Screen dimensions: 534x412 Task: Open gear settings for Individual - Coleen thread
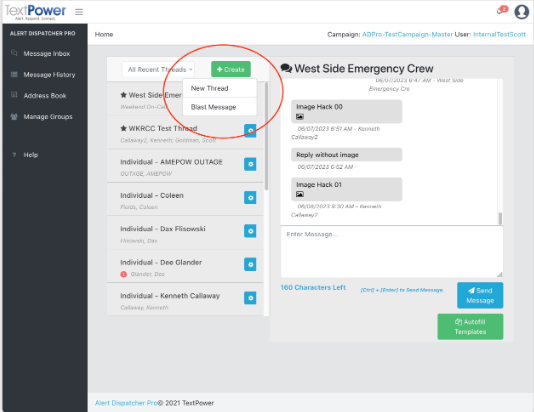[250, 197]
